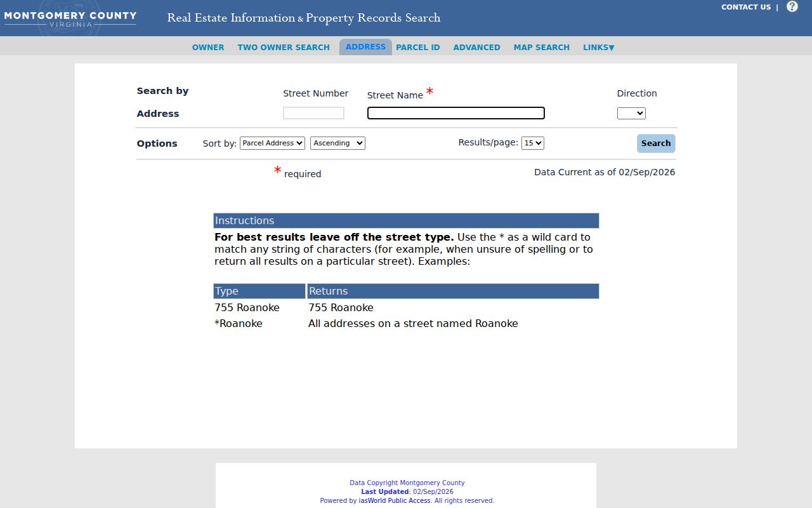Click into the Street Name field
This screenshot has height=508, width=812.
point(456,113)
